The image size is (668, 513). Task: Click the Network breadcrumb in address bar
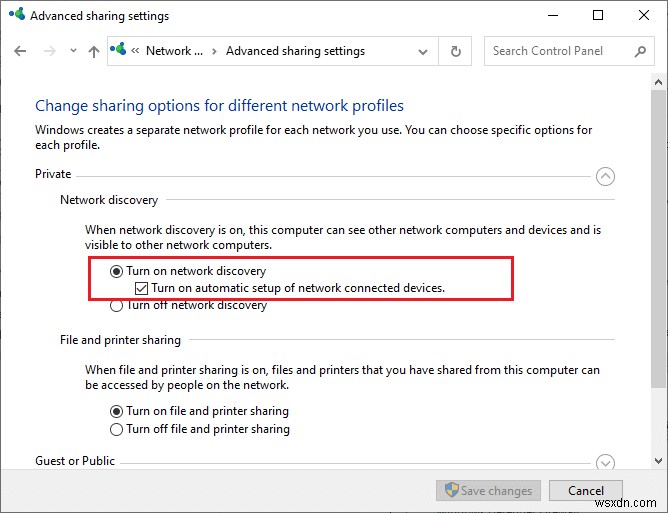173,51
